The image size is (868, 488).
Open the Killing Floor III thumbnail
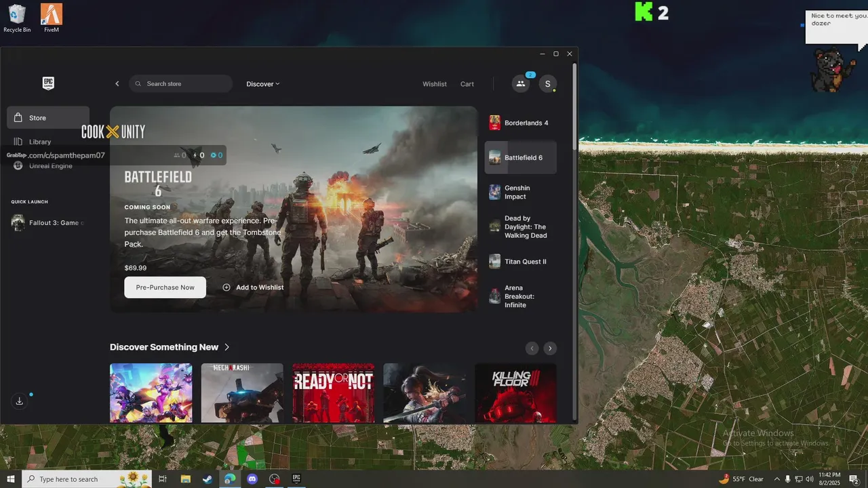pyautogui.click(x=515, y=393)
